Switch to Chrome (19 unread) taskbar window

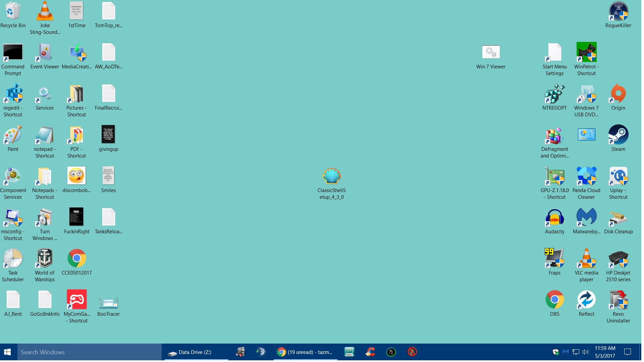pyautogui.click(x=305, y=352)
